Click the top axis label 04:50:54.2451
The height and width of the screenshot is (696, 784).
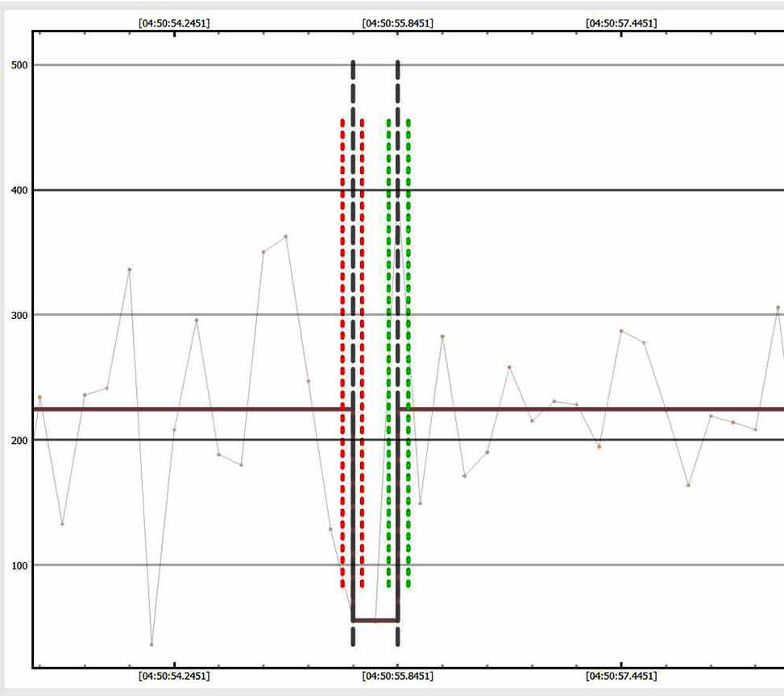click(174, 23)
